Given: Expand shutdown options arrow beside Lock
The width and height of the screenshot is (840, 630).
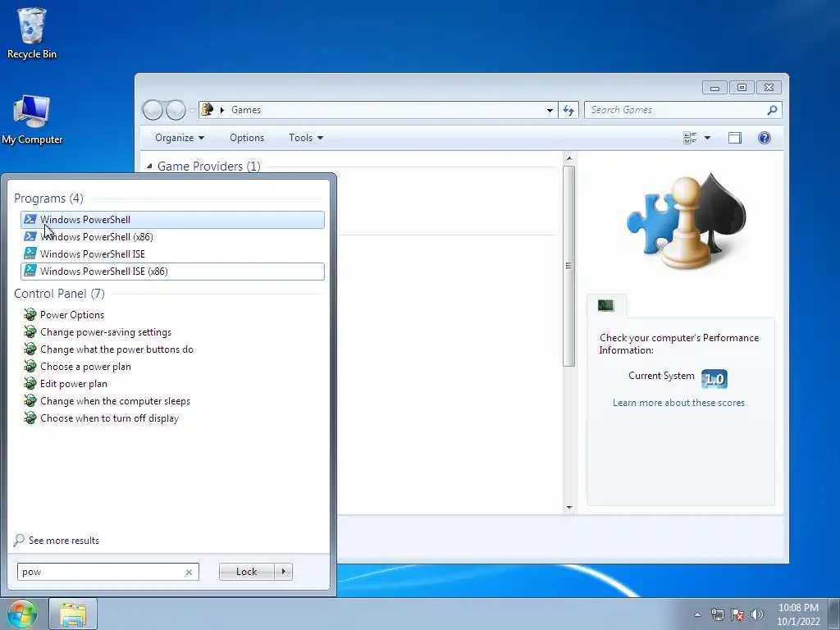Looking at the screenshot, I should (283, 572).
